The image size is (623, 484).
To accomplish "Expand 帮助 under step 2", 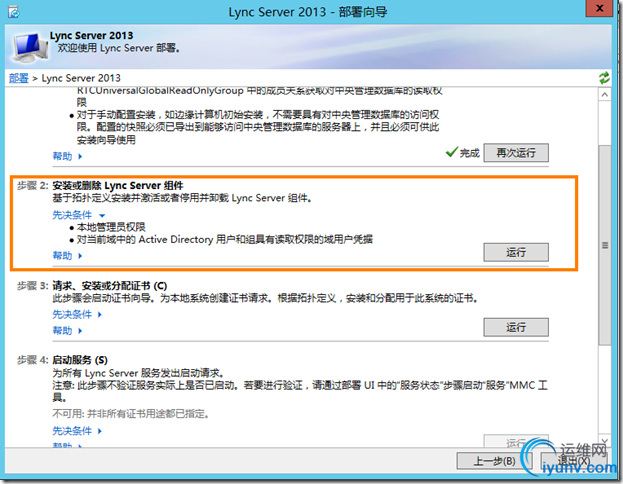I will click(x=67, y=256).
